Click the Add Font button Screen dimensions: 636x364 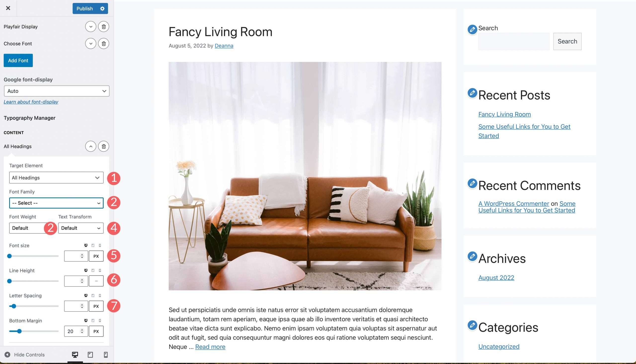(x=18, y=60)
